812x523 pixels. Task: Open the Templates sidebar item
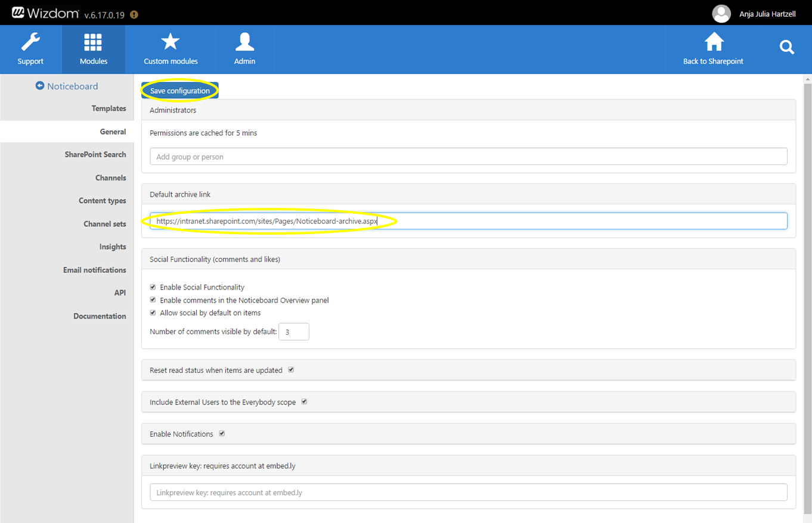tap(109, 108)
